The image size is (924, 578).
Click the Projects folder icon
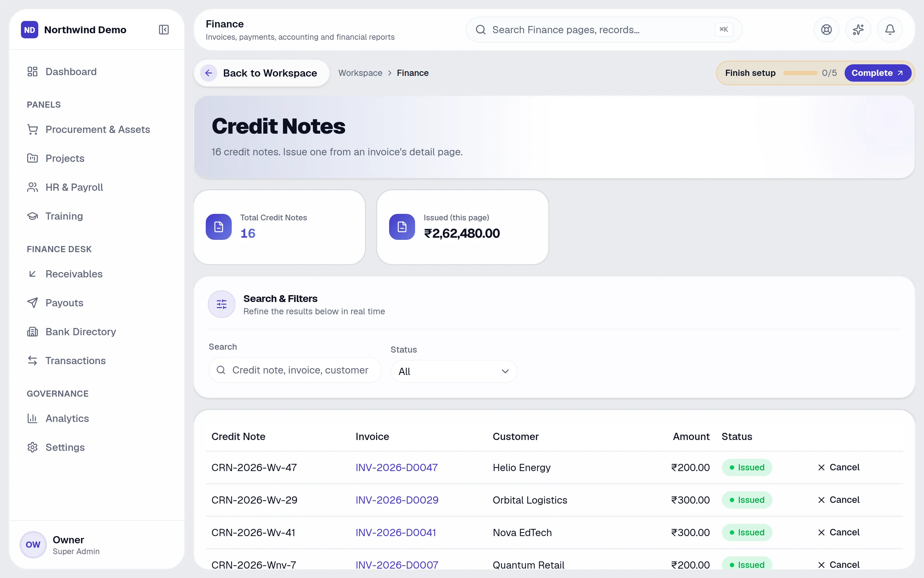pos(32,158)
